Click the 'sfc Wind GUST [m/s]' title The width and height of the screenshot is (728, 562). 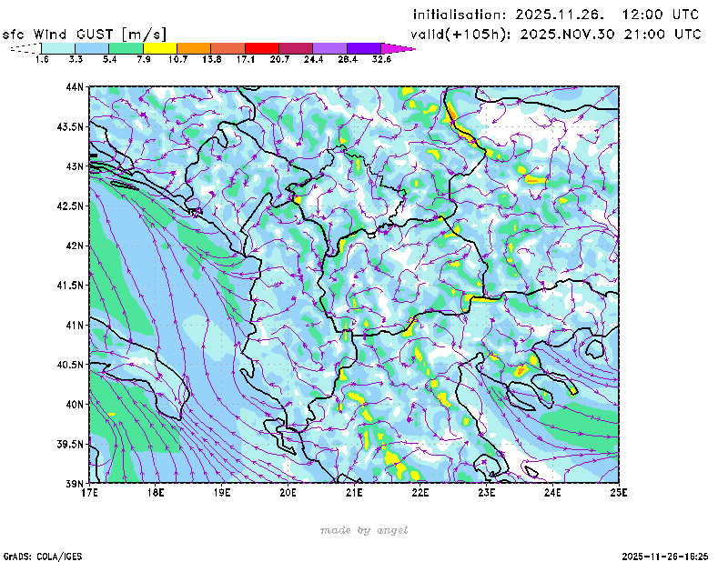85,34
